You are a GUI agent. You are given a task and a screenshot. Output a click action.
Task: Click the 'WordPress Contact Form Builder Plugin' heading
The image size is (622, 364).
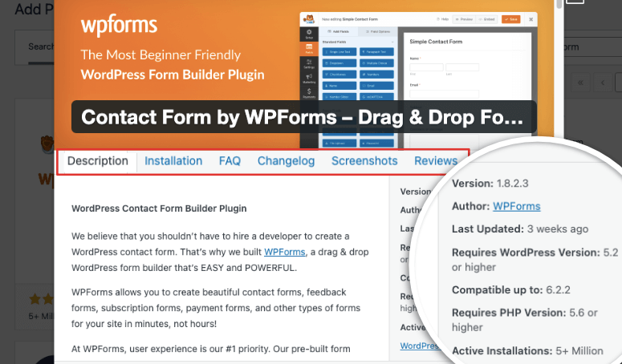(159, 208)
